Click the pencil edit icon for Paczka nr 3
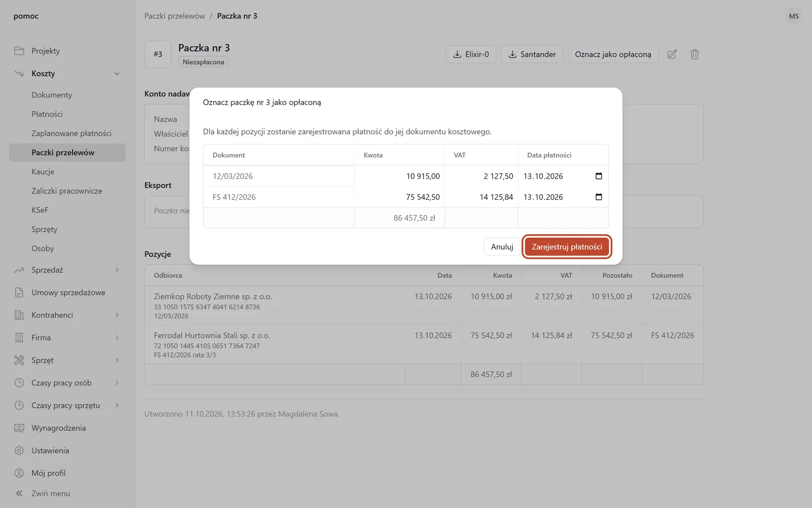This screenshot has height=508, width=812. pyautogui.click(x=672, y=54)
